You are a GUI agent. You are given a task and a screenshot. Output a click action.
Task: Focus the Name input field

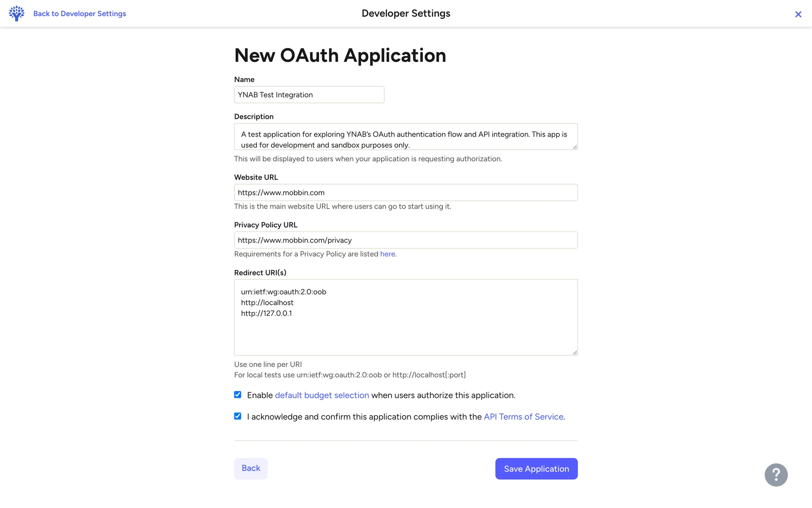point(309,95)
